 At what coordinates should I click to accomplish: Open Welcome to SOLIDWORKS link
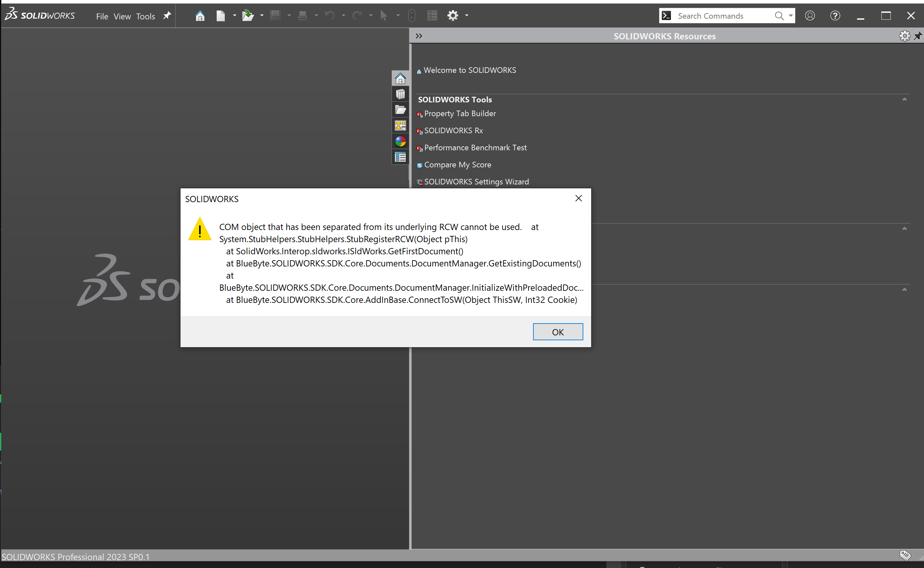[x=470, y=70]
